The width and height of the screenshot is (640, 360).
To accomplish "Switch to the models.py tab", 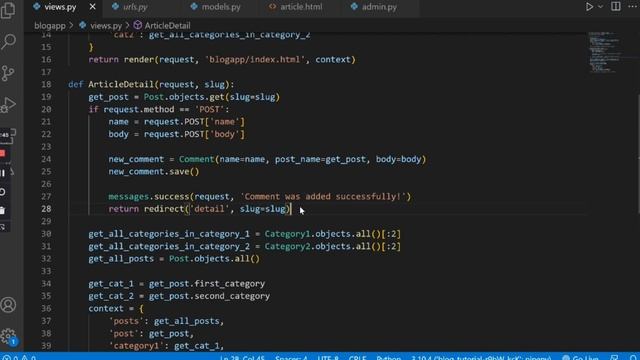I will (x=221, y=7).
